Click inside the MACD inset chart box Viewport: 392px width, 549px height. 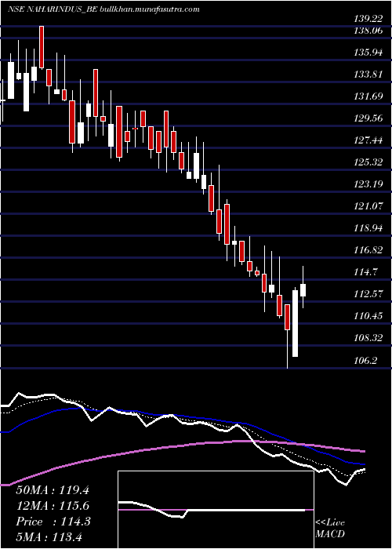[216, 510]
